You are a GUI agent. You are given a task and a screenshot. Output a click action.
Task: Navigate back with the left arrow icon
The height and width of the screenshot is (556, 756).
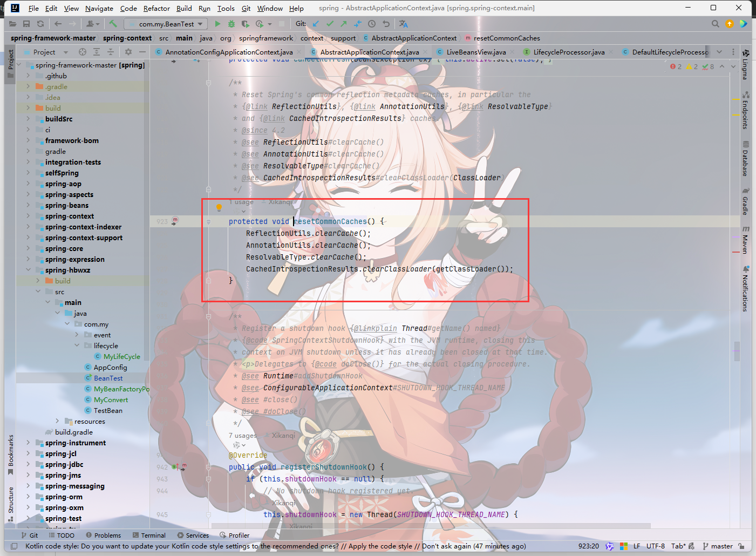(58, 24)
